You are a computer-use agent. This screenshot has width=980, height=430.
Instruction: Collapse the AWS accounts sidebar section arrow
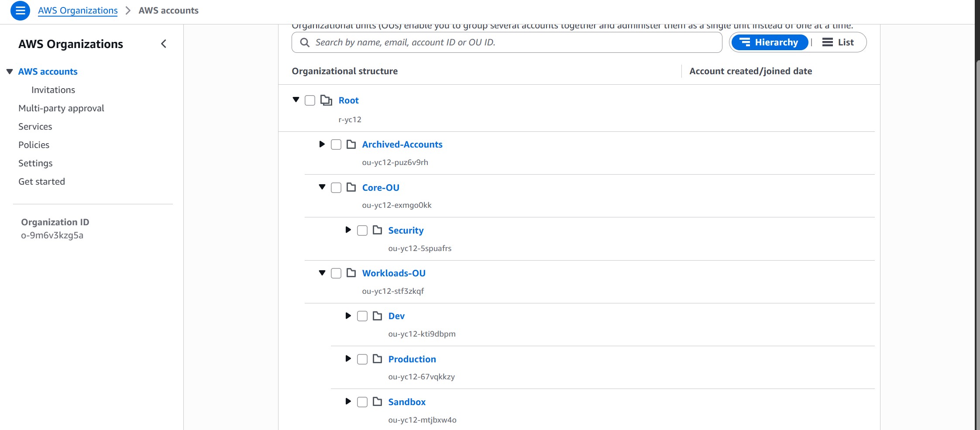pos(10,72)
